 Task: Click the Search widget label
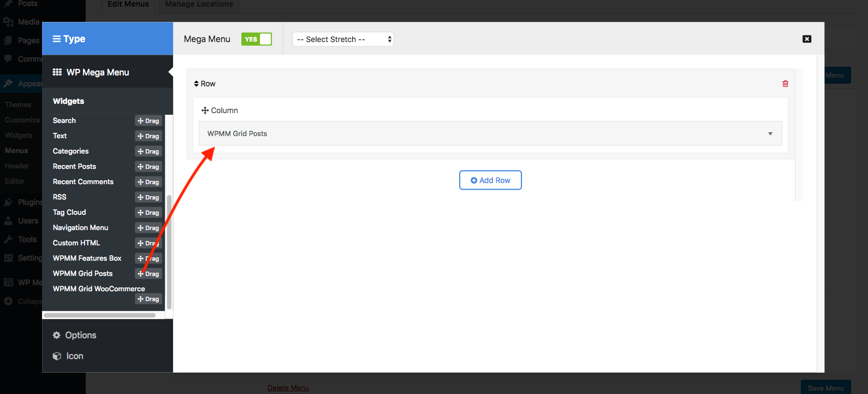[64, 120]
